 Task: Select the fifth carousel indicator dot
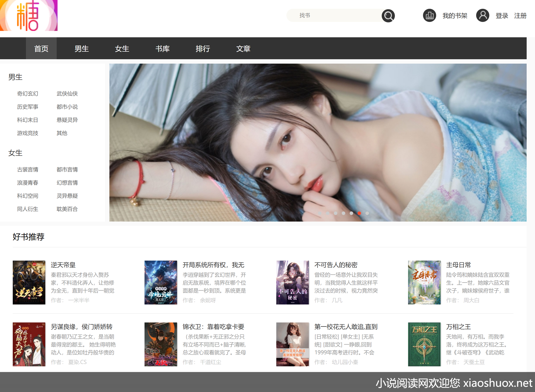[x=351, y=213]
